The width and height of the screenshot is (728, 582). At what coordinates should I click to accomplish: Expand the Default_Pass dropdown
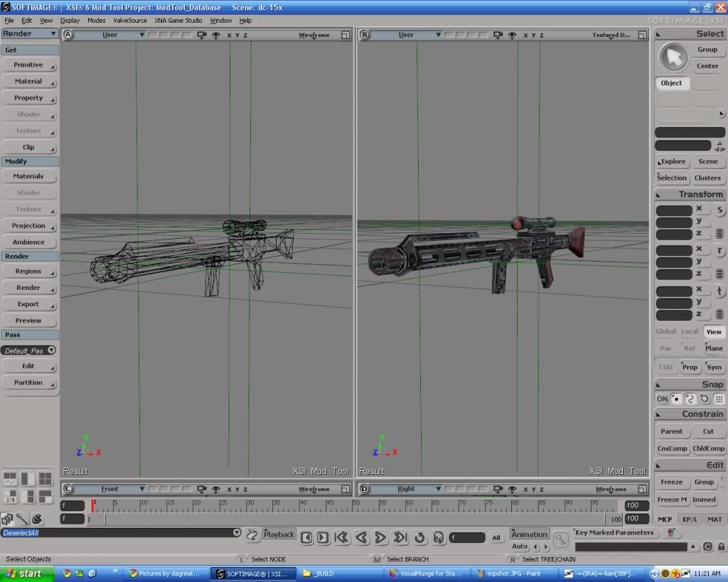51,350
